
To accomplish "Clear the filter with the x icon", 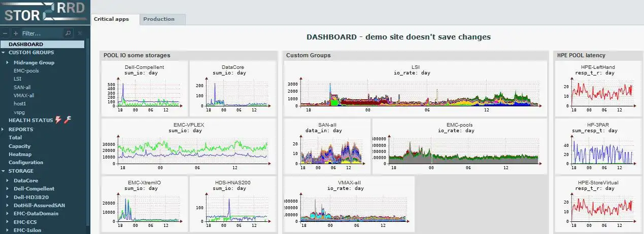I will pyautogui.click(x=79, y=33).
